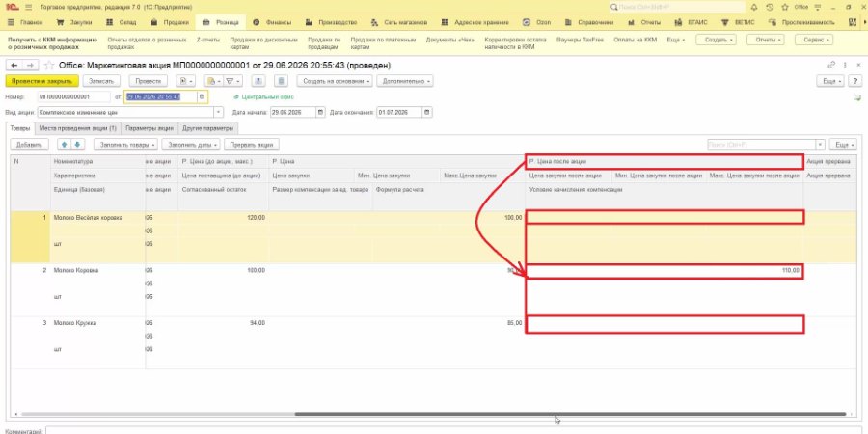Open calendar for document date field
The width and height of the screenshot is (868, 434).
[x=203, y=96]
